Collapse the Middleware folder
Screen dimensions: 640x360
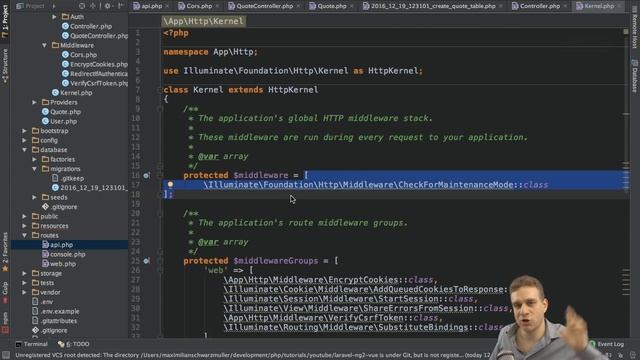pyautogui.click(x=44, y=45)
